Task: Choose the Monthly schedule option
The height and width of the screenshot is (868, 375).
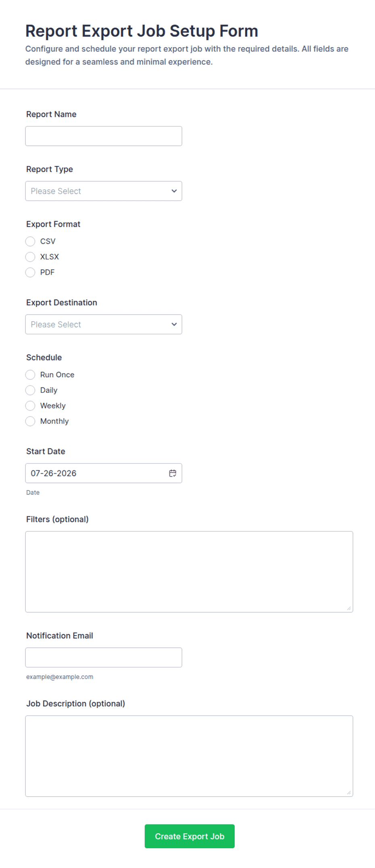Action: (x=30, y=421)
